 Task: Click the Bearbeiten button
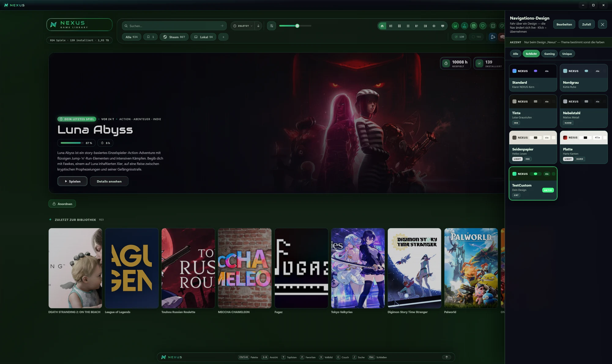(x=564, y=24)
